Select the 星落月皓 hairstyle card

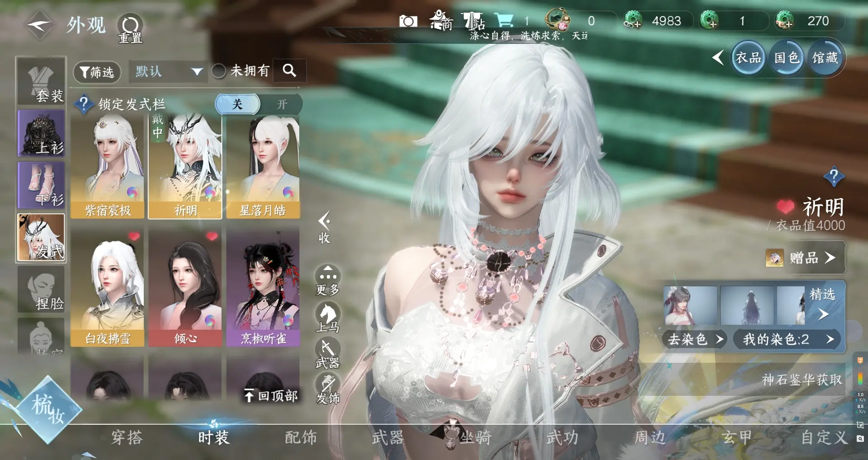263,166
